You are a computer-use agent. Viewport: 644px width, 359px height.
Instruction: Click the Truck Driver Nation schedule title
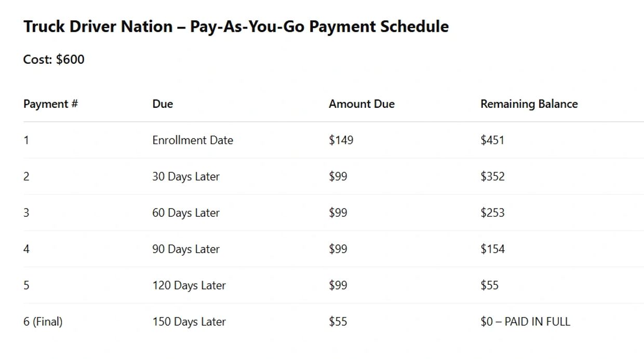coord(236,26)
